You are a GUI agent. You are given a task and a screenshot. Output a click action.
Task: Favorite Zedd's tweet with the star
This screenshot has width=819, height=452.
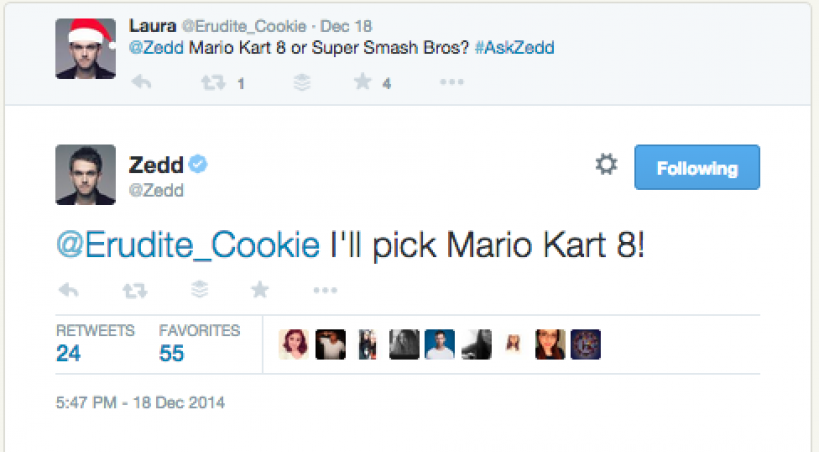coord(260,290)
